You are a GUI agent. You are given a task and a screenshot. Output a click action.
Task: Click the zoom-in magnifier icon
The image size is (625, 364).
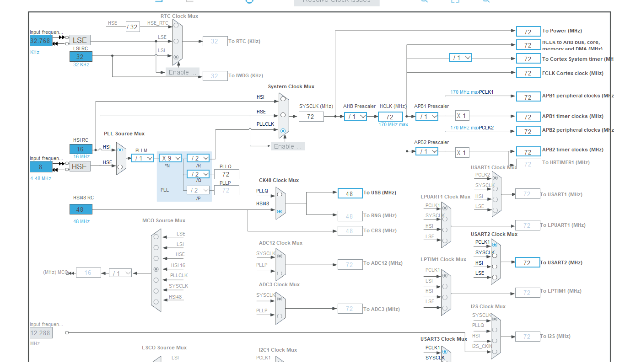pos(423,2)
